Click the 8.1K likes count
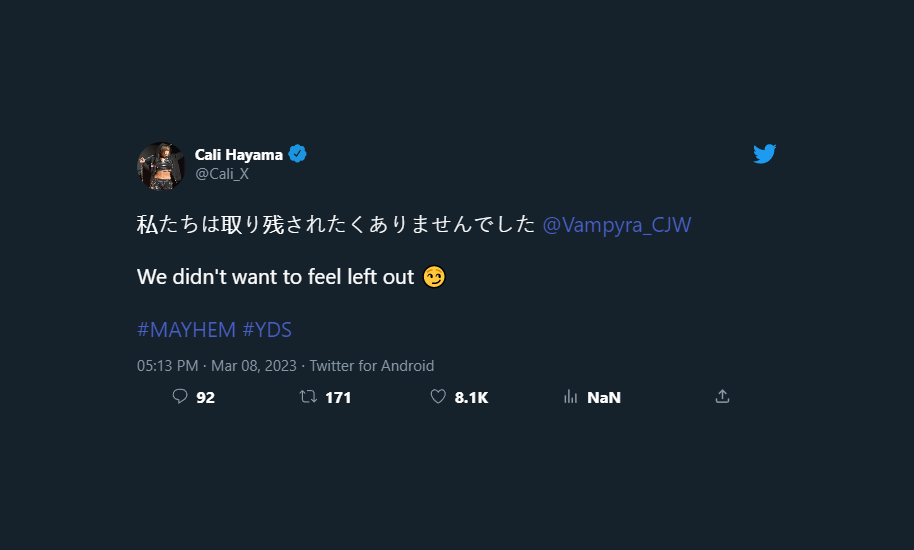The width and height of the screenshot is (914, 550). [471, 397]
